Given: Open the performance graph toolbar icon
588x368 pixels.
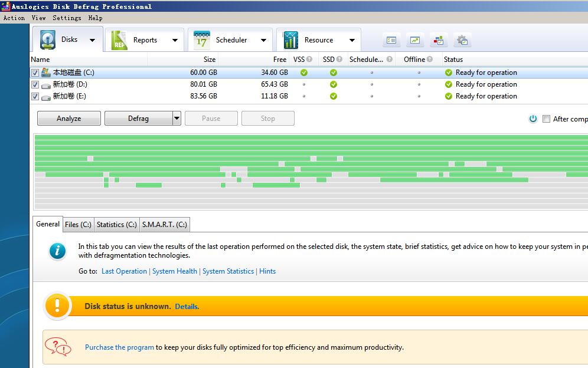Looking at the screenshot, I should pos(415,40).
